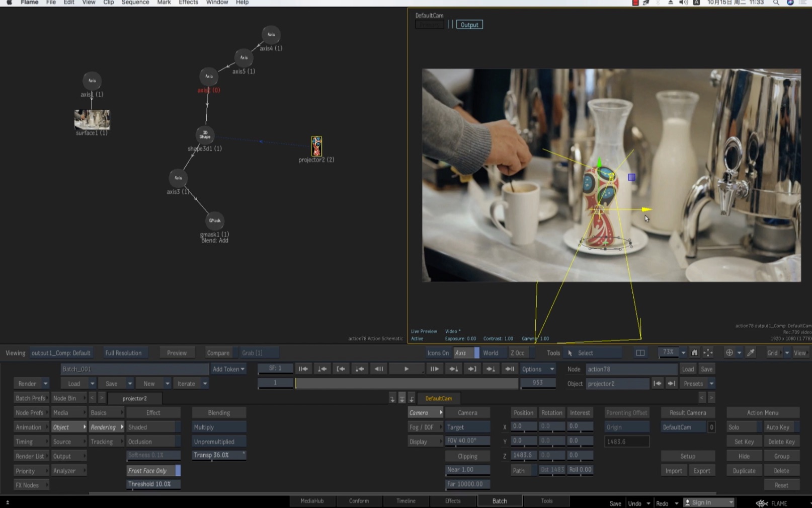This screenshot has width=812, height=508.
Task: Click the fit-view four-arrow icon
Action: pyautogui.click(x=707, y=352)
